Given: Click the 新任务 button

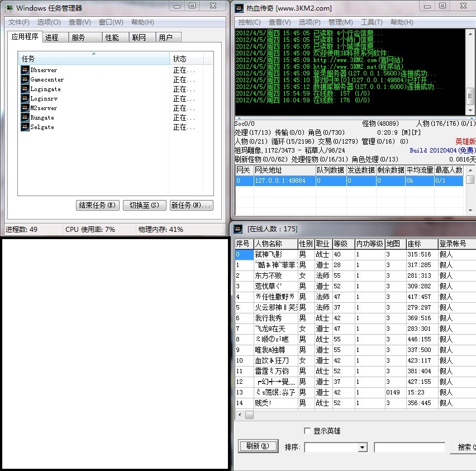Looking at the screenshot, I should (x=191, y=205).
